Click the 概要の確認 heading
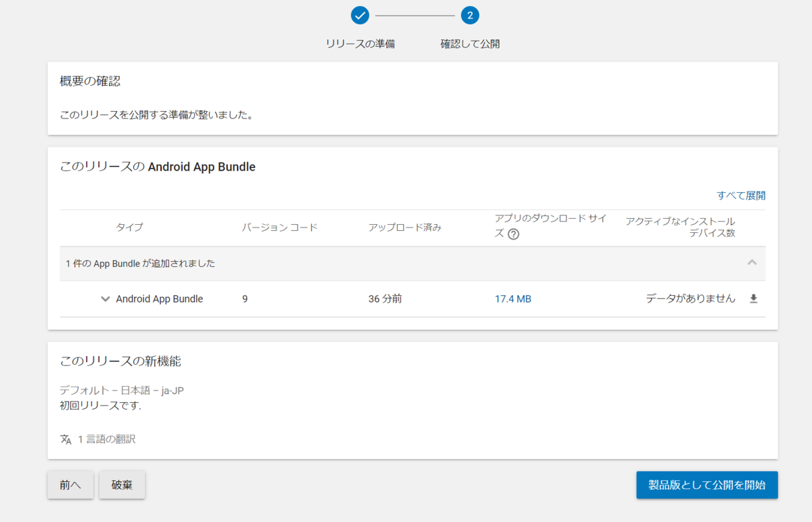This screenshot has width=812, height=522. point(90,81)
